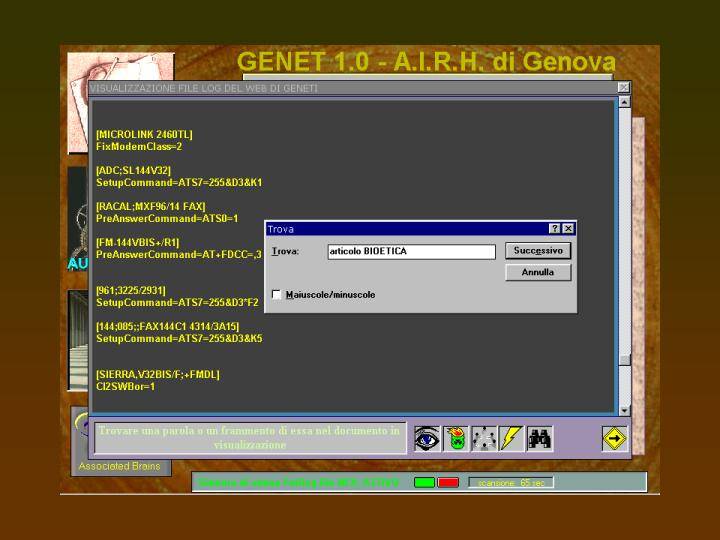The image size is (720, 540).
Task: Click the PreAnswerCommand=ATS0=1 log line
Action: click(167, 219)
